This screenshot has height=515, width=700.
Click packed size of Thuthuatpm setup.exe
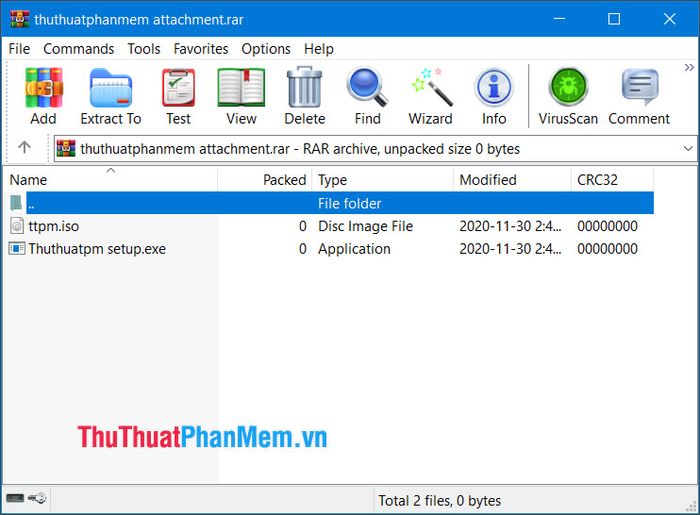click(303, 249)
